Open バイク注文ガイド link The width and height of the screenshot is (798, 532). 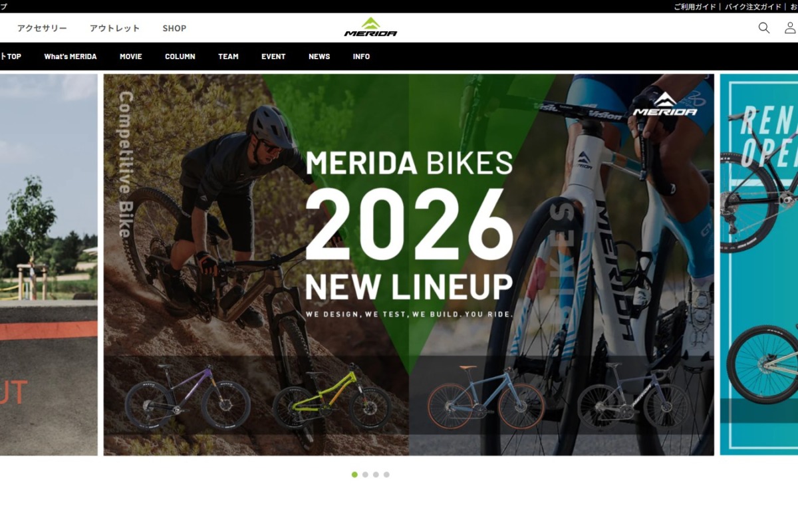(753, 7)
